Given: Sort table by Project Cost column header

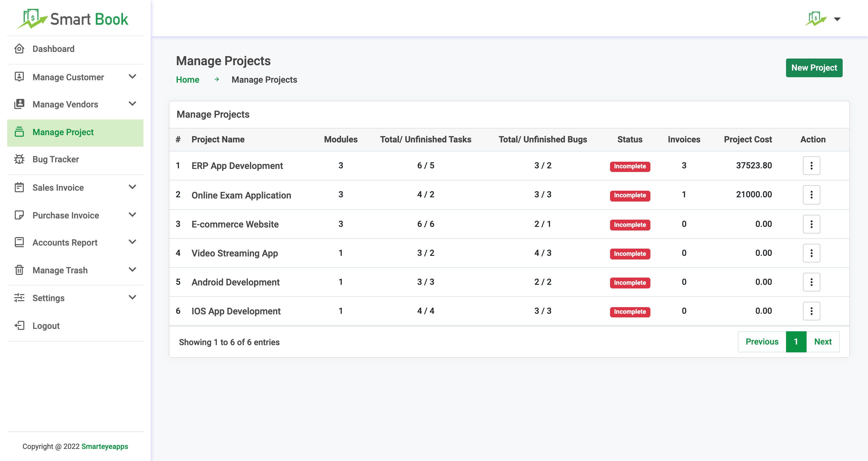Looking at the screenshot, I should coord(747,140).
